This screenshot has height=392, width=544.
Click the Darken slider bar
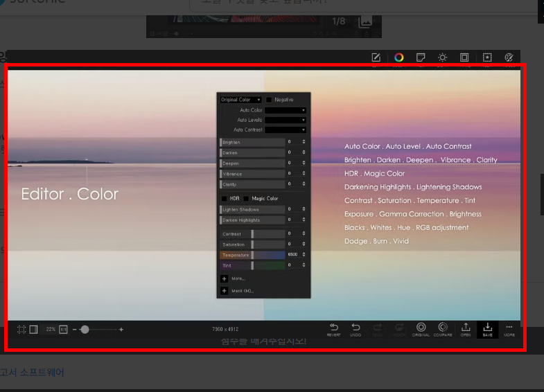[x=252, y=152]
